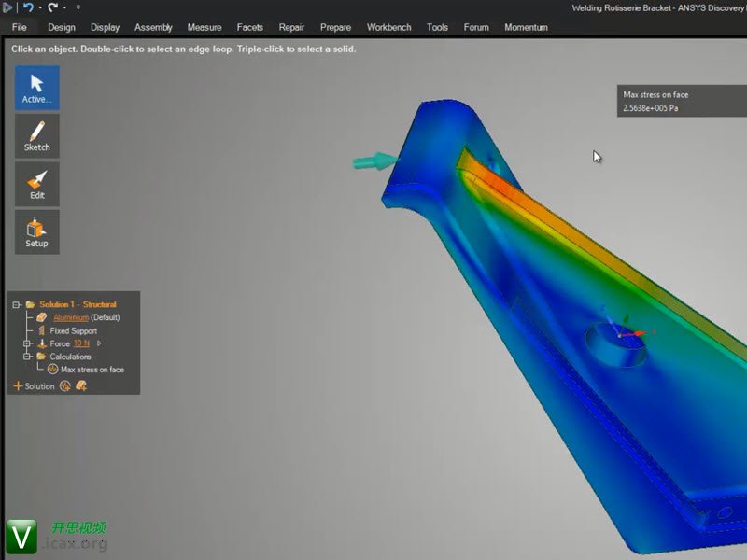This screenshot has width=747, height=560.
Task: Click the Solution 1 - Structural label
Action: [x=78, y=304]
